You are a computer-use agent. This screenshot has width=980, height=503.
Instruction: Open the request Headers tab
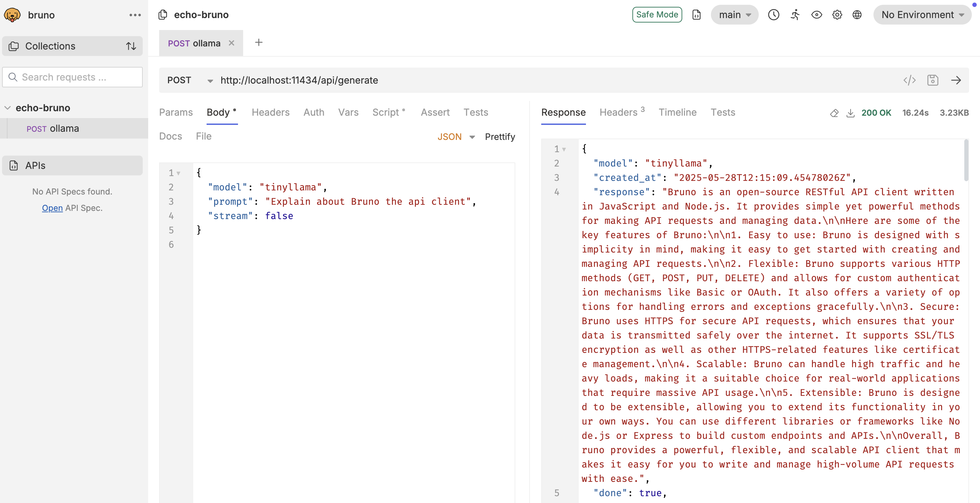[x=270, y=112]
